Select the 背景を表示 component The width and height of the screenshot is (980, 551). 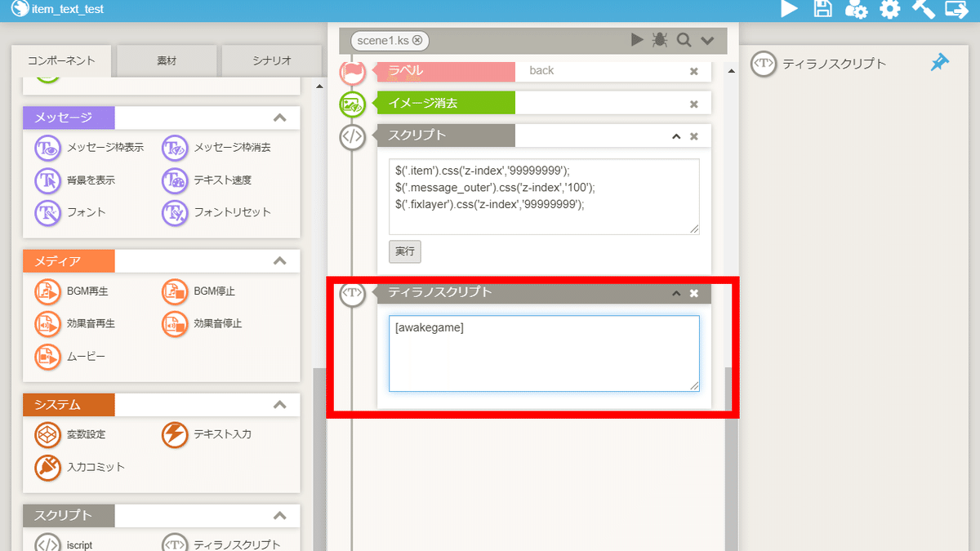point(74,180)
